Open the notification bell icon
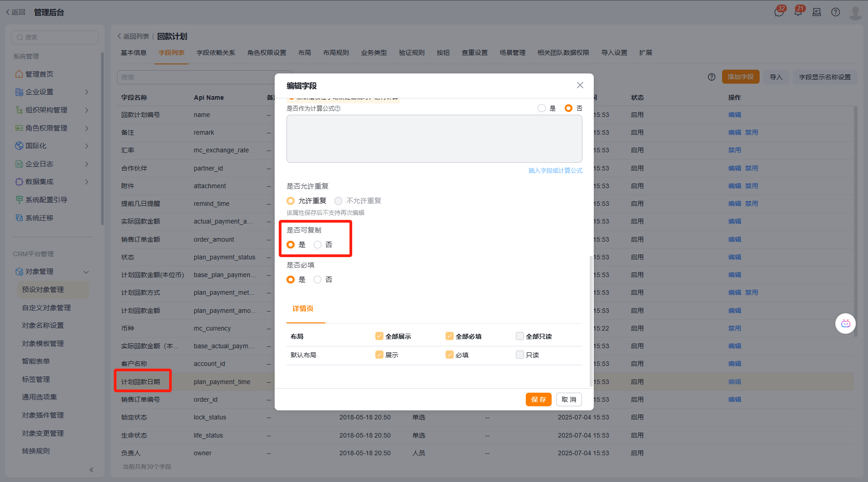868x482 pixels. (x=798, y=12)
